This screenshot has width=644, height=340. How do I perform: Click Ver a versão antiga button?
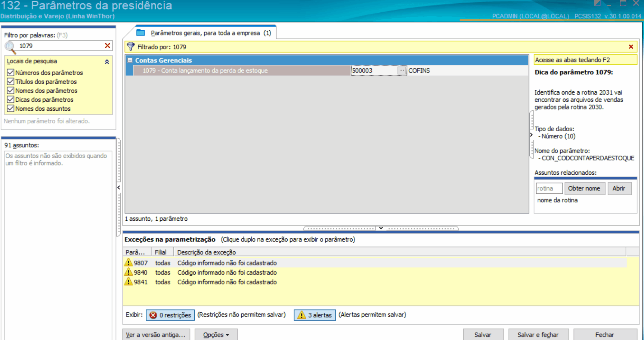tap(156, 335)
